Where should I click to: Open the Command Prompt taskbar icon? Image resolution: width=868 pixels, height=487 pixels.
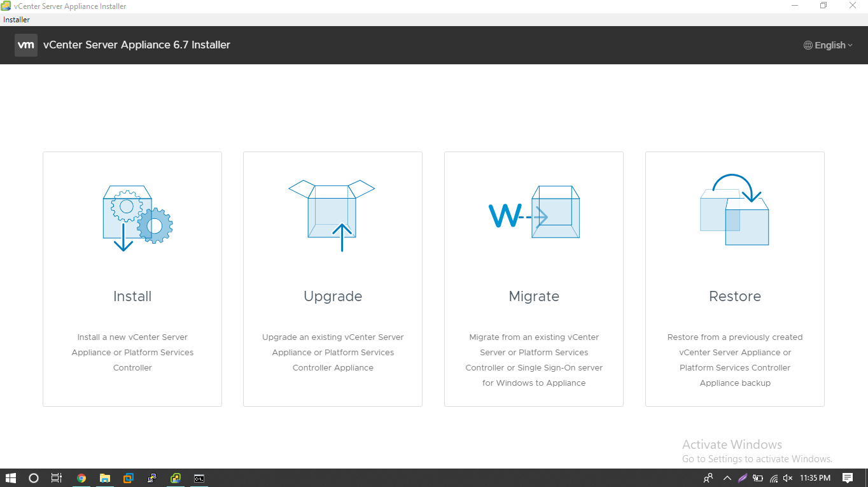click(199, 478)
